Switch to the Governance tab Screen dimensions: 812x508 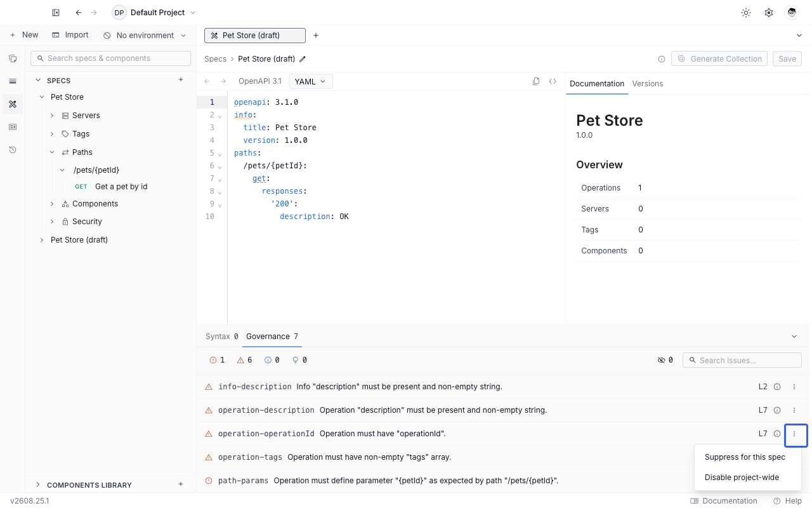click(272, 337)
